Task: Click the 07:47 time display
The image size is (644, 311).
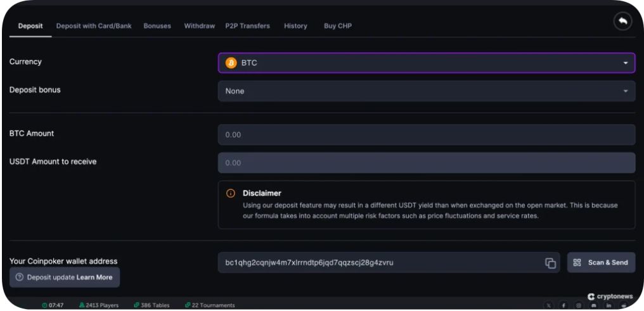Action: click(x=56, y=305)
